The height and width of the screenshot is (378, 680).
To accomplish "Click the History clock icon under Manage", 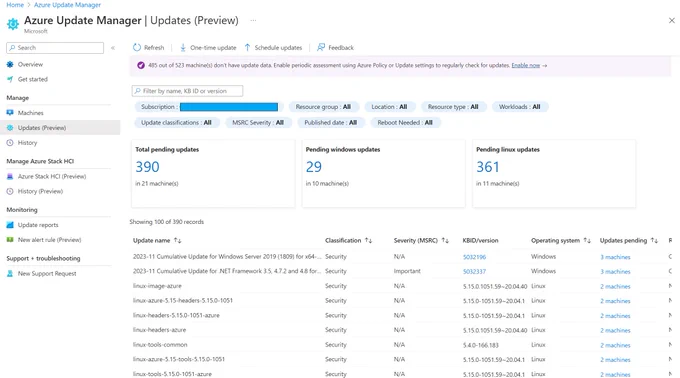I will click(x=10, y=143).
